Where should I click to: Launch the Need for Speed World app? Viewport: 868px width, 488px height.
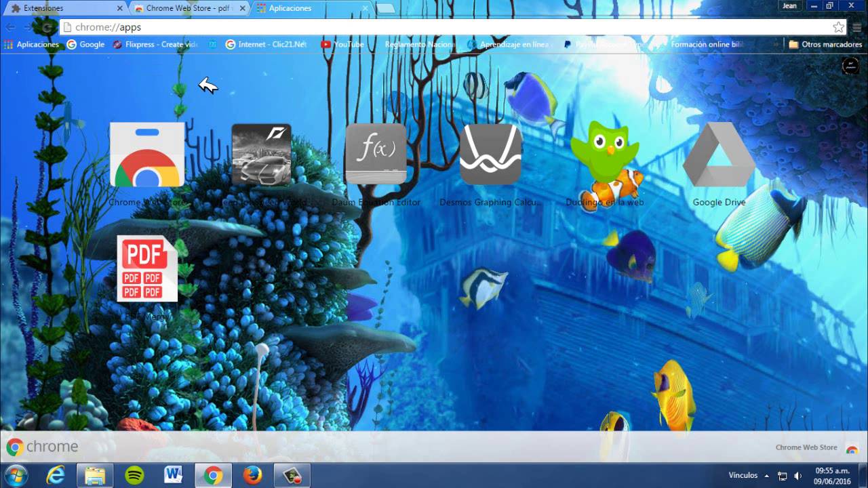click(x=262, y=155)
